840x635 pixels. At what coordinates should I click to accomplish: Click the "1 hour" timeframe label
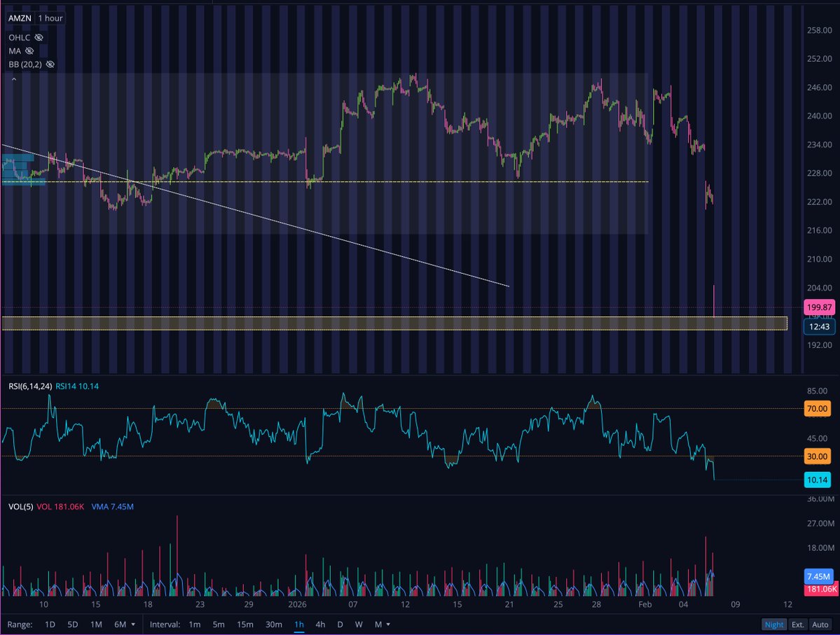point(50,19)
